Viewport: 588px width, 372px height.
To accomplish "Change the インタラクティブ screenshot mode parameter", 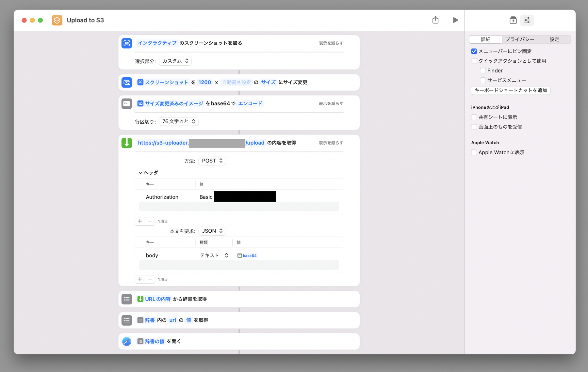I will [157, 43].
